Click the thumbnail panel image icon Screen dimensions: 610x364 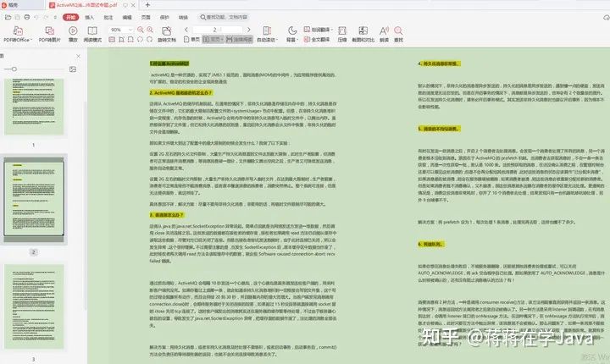[x=72, y=69]
